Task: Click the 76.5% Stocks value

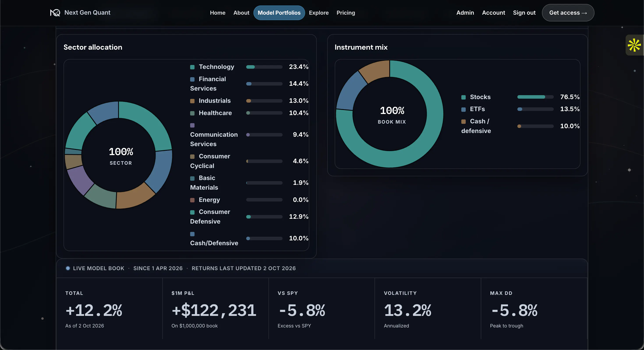Action: tap(570, 97)
